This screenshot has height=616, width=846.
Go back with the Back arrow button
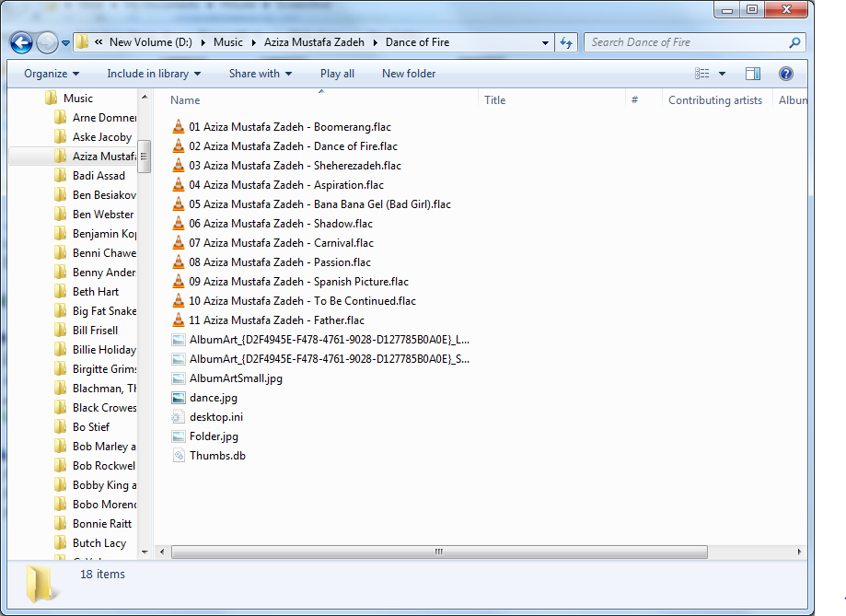pyautogui.click(x=21, y=42)
